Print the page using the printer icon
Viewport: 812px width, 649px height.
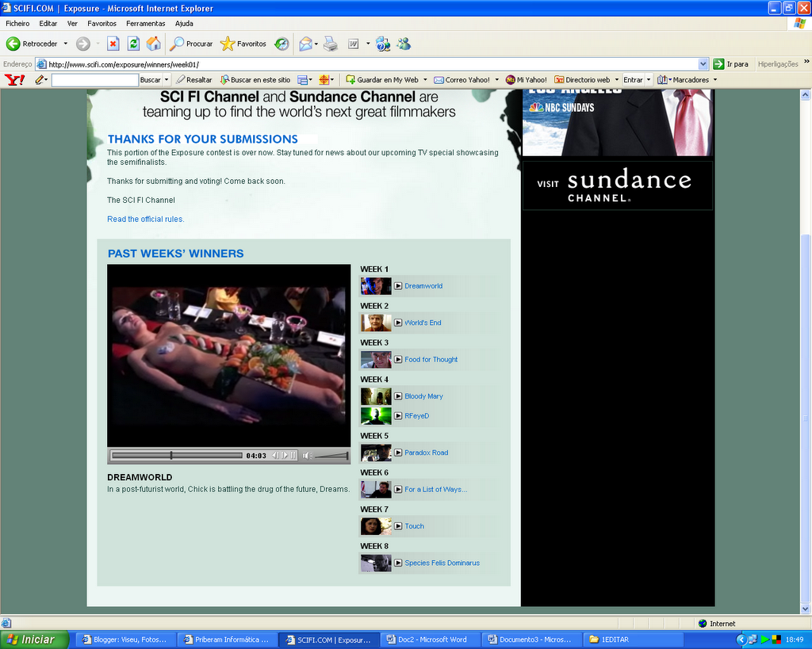[x=331, y=44]
